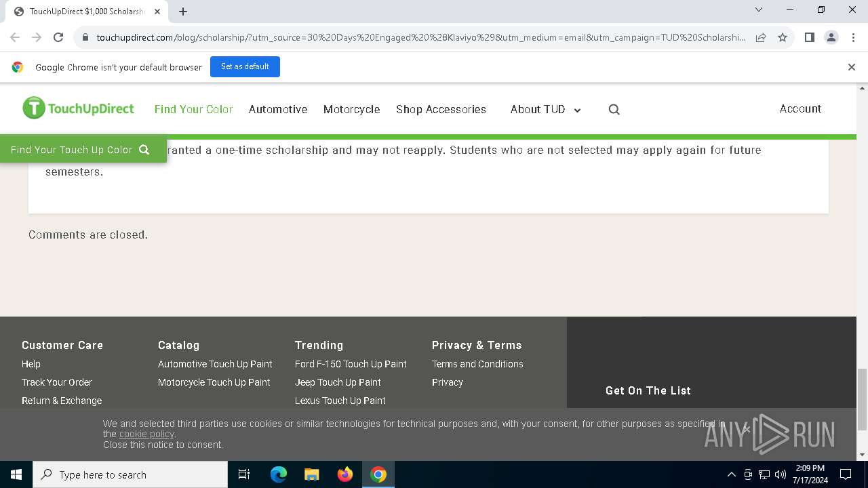This screenshot has height=488, width=868.
Task: Open the Privacy footer link
Action: [448, 382]
